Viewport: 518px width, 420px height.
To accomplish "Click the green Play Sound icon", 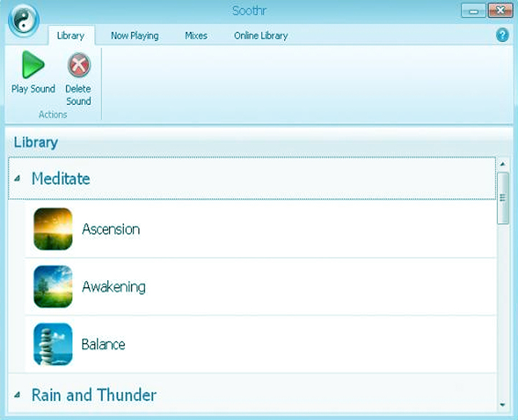I will pos(33,64).
